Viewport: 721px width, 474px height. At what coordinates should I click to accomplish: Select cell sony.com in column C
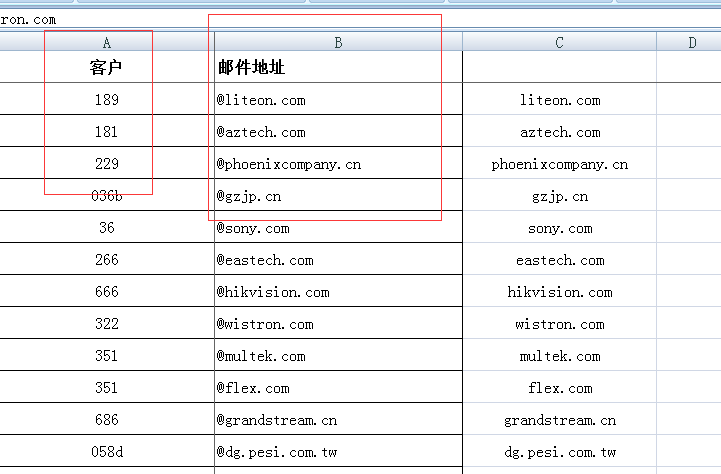coord(559,227)
